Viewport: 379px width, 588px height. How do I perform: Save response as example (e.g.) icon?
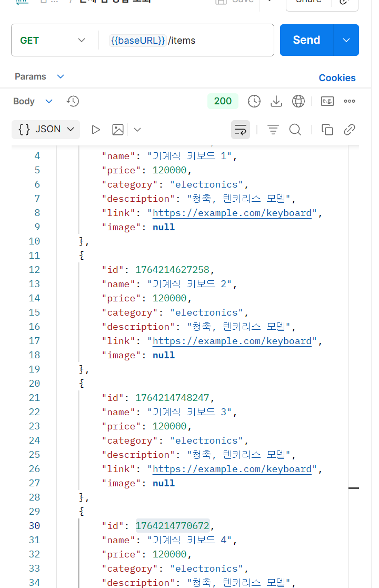pos(327,101)
